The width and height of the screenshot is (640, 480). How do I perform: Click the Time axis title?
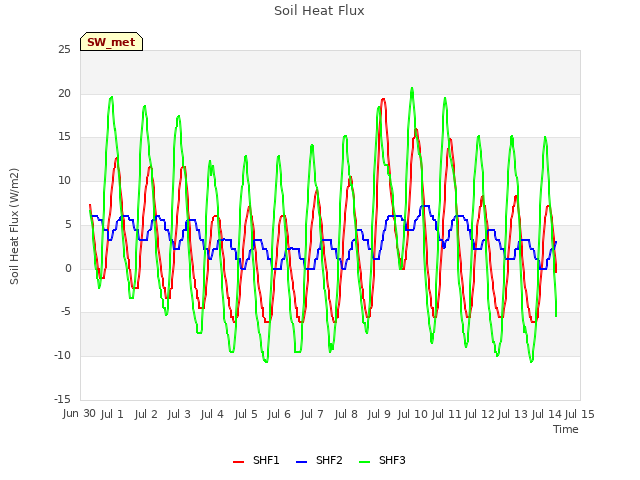[x=566, y=429]
